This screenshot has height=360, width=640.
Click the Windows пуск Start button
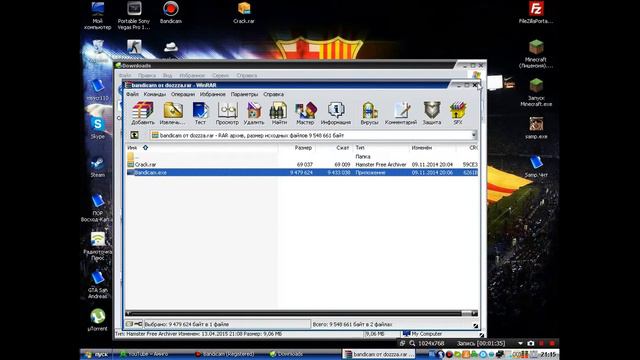[x=97, y=354]
